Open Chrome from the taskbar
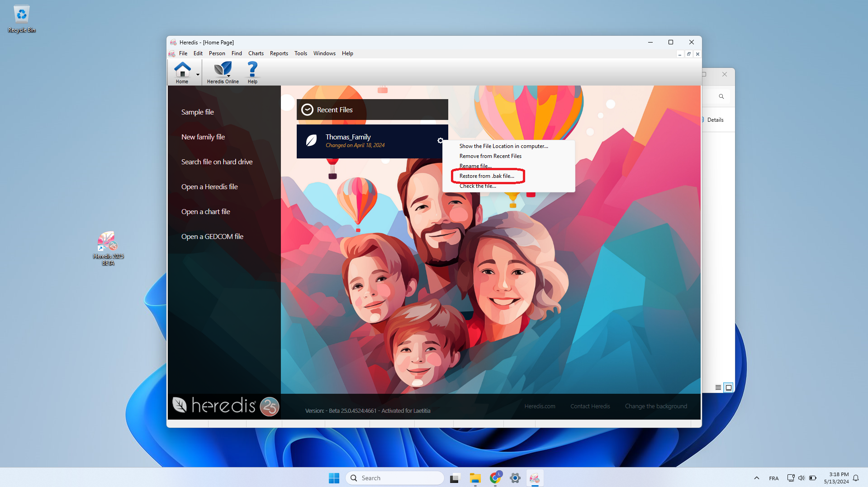 coord(495,478)
